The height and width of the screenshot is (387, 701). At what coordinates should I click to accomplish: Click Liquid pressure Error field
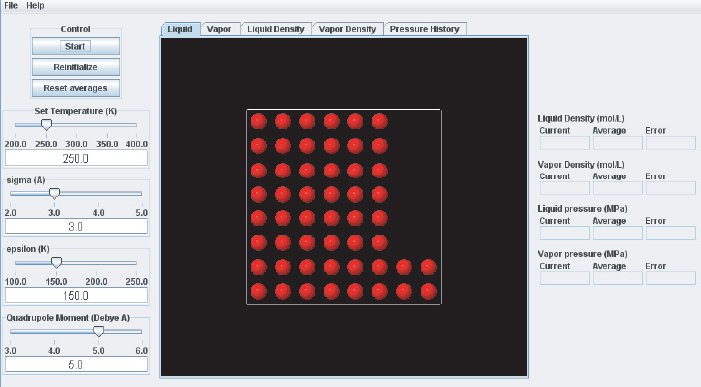[x=671, y=233]
